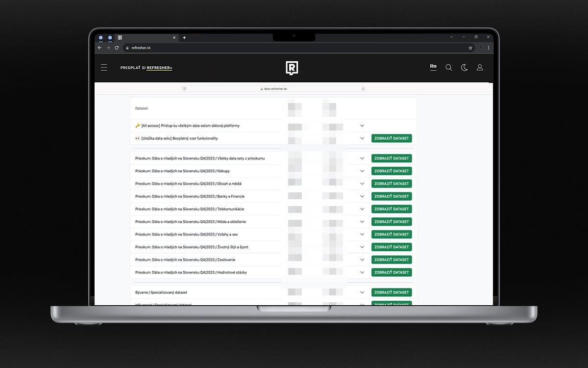Open the hamburger menu on Refresher header

[104, 68]
